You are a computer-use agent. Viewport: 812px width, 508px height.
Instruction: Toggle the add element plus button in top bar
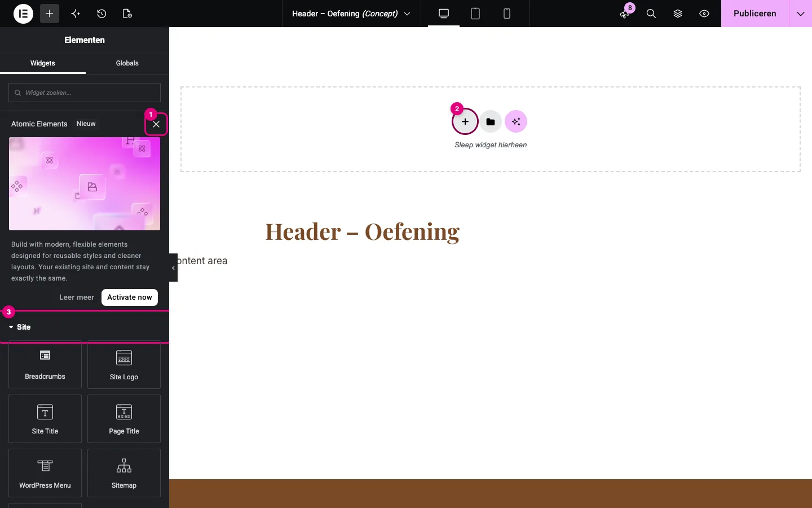tap(50, 14)
